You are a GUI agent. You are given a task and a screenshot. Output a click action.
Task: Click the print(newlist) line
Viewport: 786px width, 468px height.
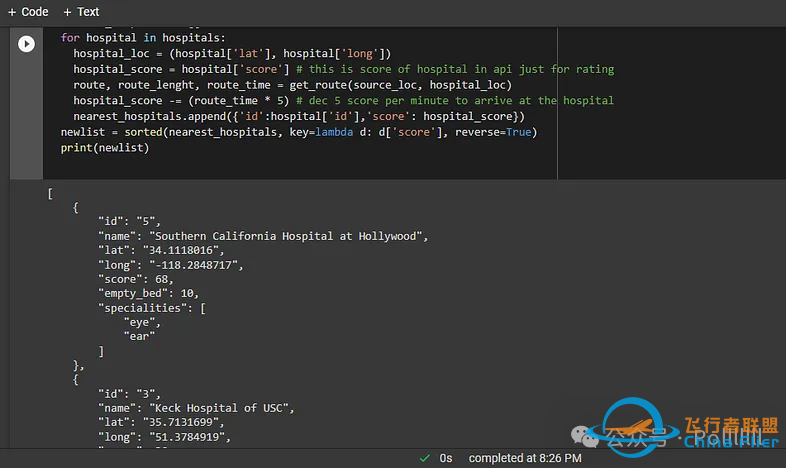[x=105, y=148]
